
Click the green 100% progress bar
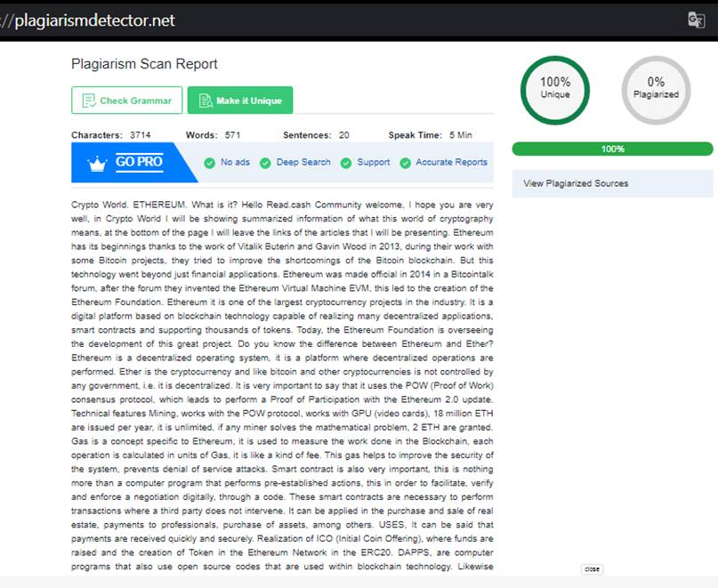pos(612,149)
